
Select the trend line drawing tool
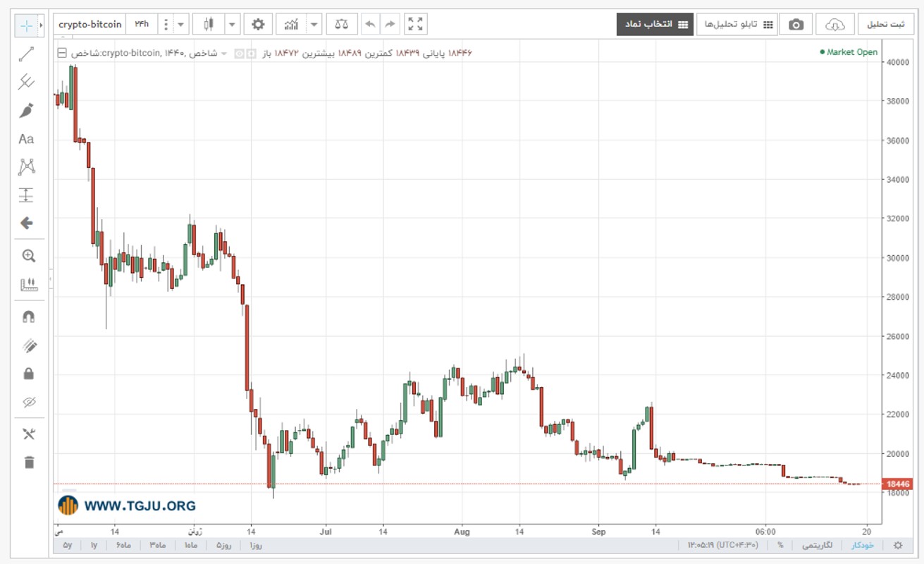coord(26,54)
